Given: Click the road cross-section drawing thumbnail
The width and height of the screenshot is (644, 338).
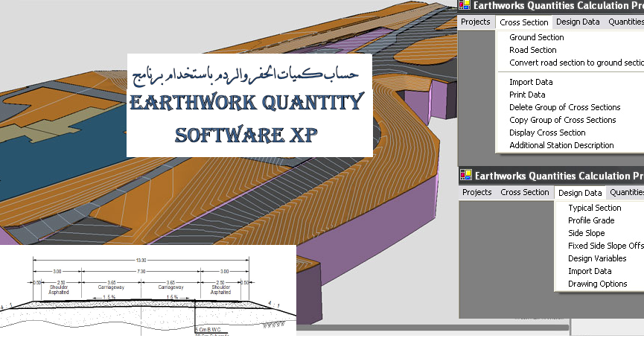Looking at the screenshot, I should [x=148, y=291].
